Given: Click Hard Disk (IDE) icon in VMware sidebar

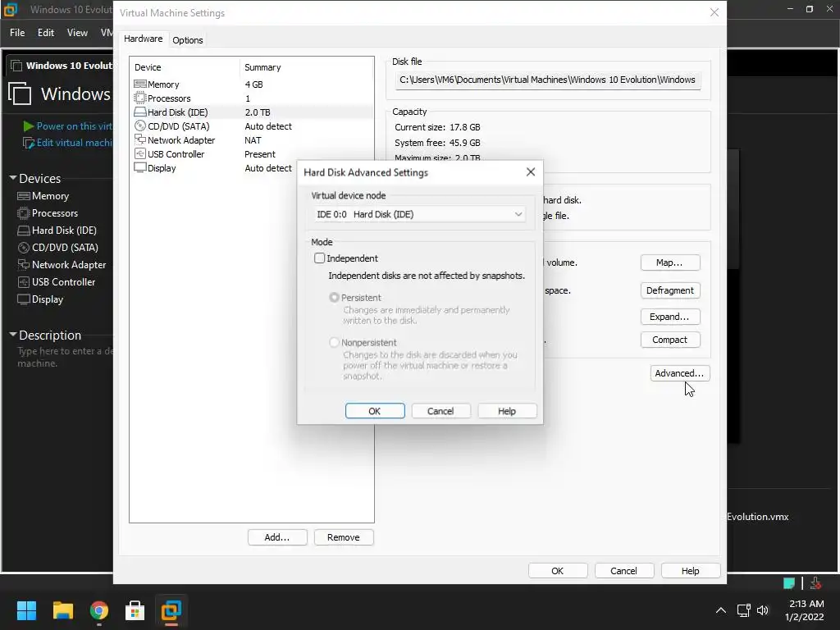Looking at the screenshot, I should coord(24,231).
